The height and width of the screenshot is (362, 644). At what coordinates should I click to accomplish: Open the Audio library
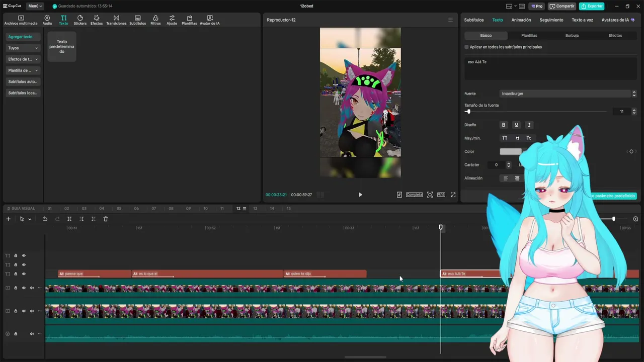click(47, 20)
